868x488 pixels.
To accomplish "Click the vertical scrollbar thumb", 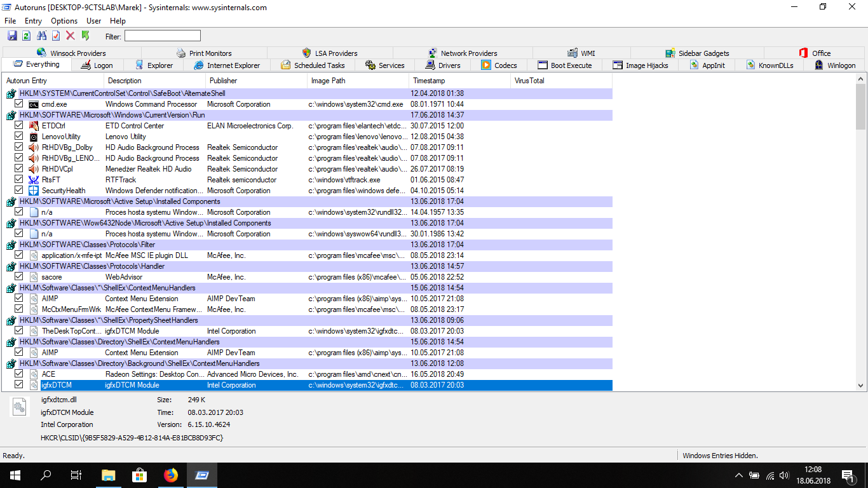I will (x=861, y=106).
